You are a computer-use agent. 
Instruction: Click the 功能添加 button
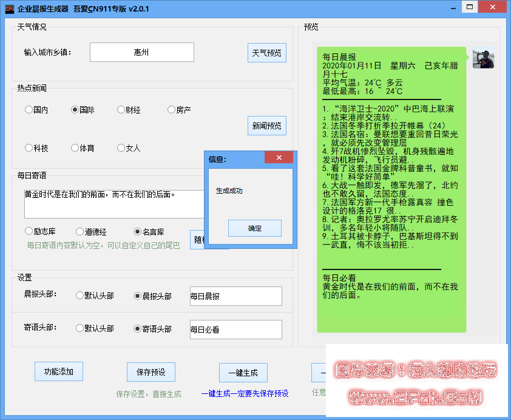(59, 371)
